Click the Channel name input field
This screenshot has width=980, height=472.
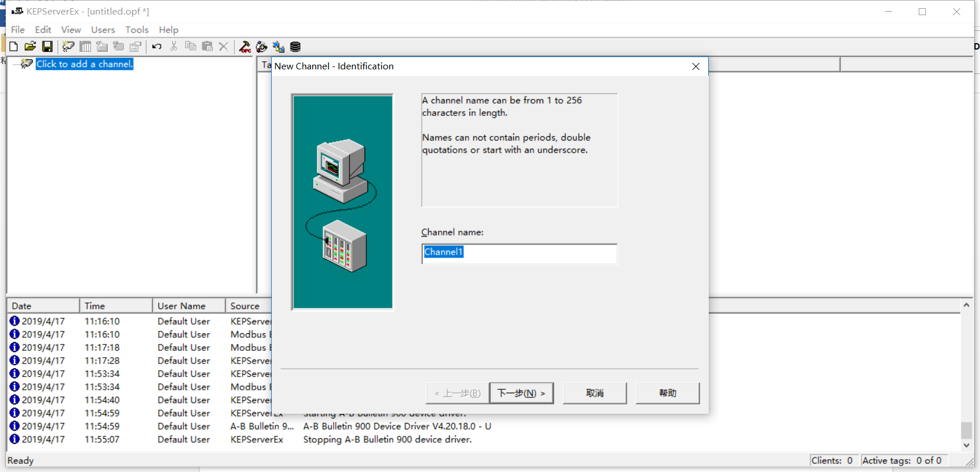pyautogui.click(x=519, y=253)
